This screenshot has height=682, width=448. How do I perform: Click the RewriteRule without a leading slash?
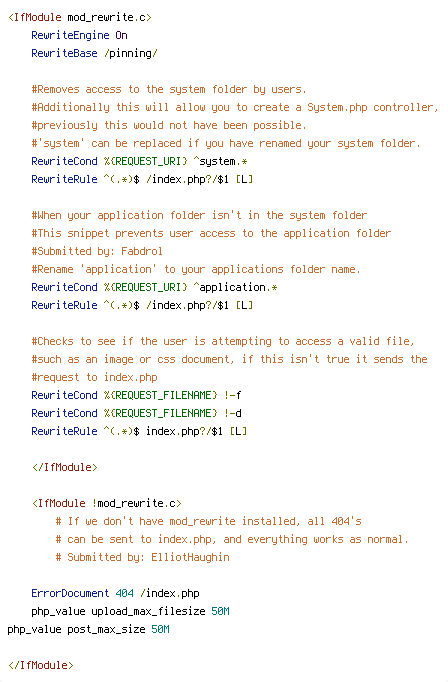(139, 431)
